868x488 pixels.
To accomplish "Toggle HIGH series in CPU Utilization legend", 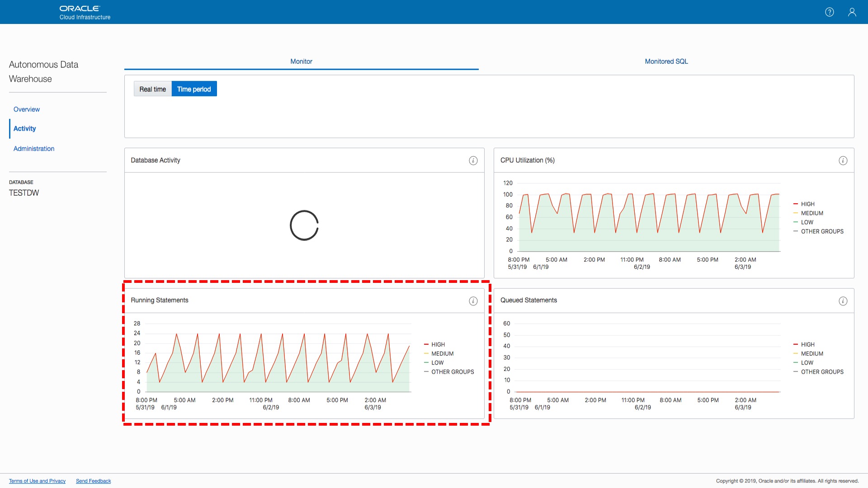I will pos(807,204).
